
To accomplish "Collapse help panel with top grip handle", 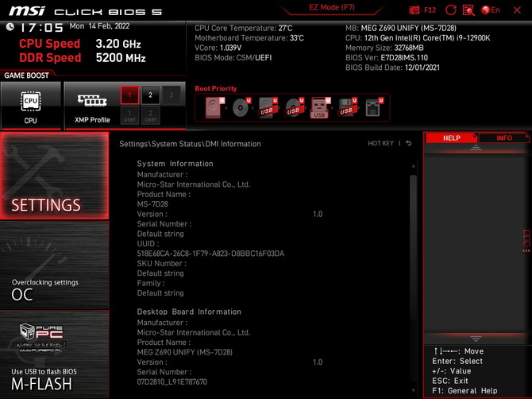I will [x=476, y=147].
